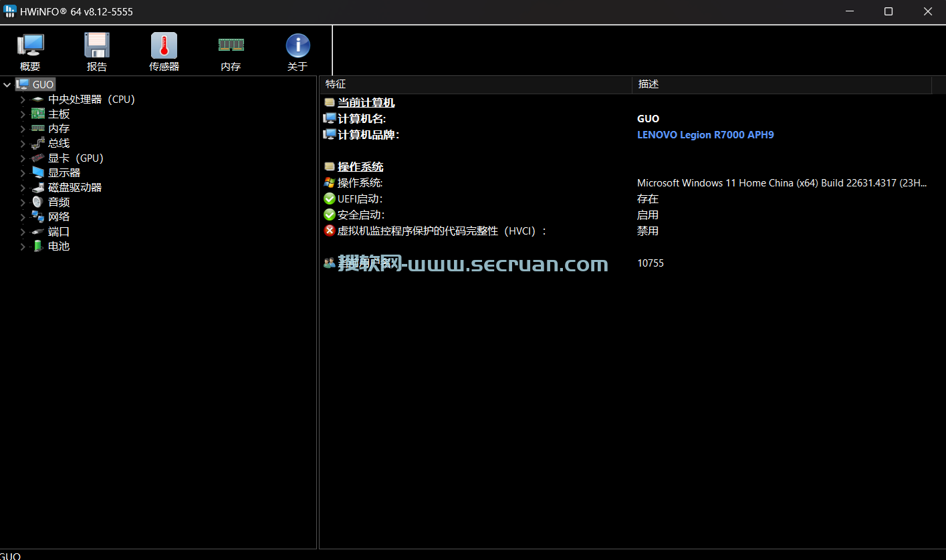This screenshot has height=560, width=946.
Task: Click the green check icon beside UEFI启动
Action: pos(329,198)
